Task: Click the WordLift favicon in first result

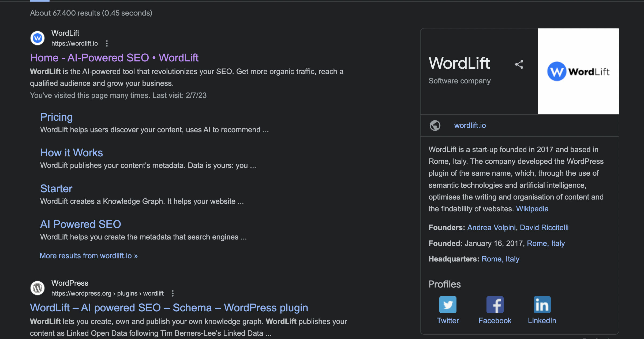Action: tap(38, 38)
